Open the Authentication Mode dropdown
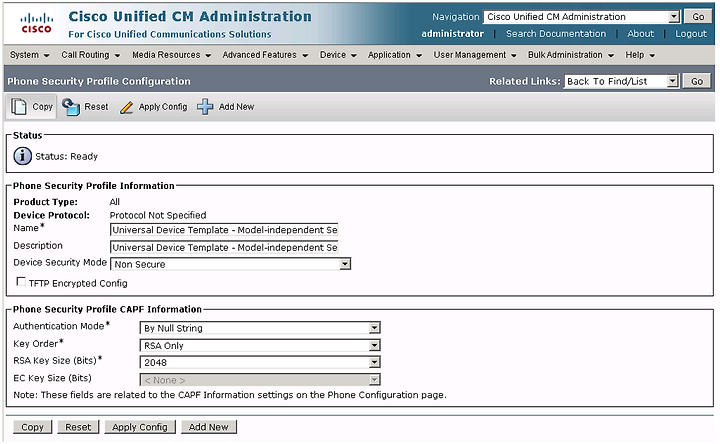Screen dimensions: 720x444 [x=260, y=328]
